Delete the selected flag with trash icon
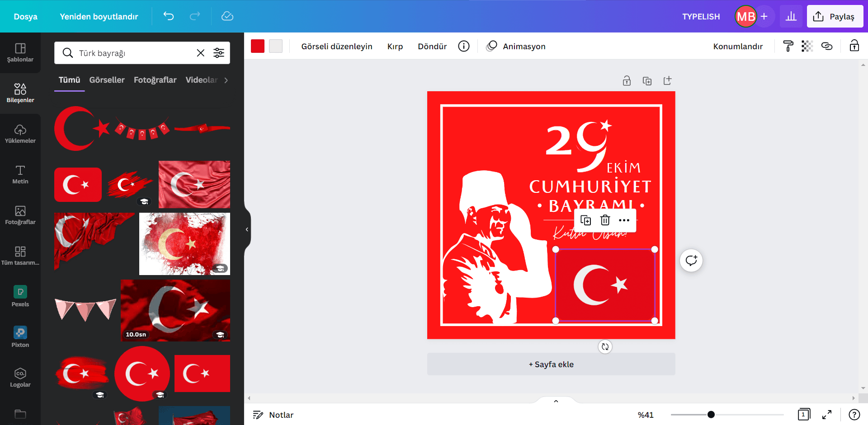 pyautogui.click(x=605, y=220)
